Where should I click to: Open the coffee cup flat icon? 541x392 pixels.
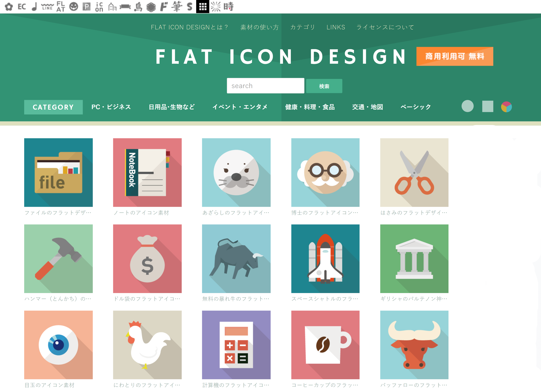(x=325, y=344)
